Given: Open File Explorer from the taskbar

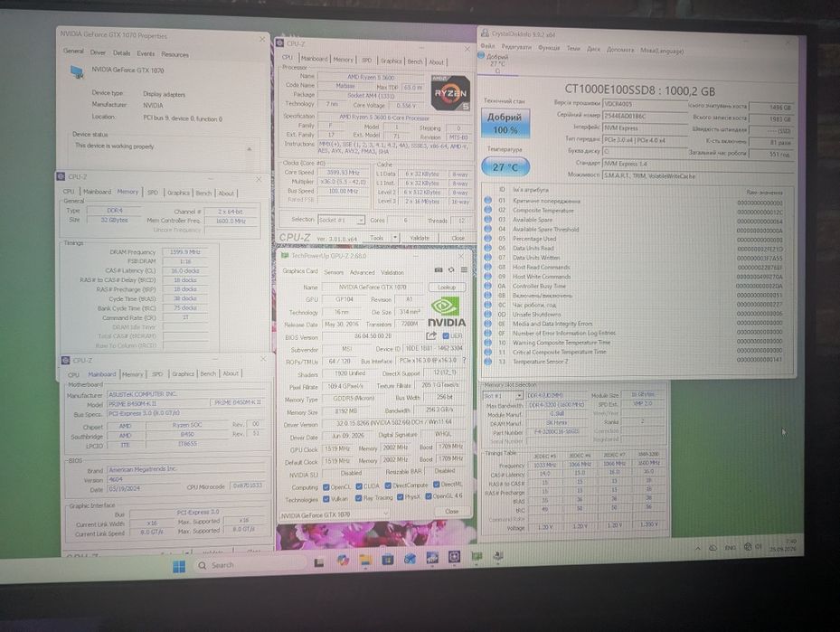Looking at the screenshot, I should (365, 561).
